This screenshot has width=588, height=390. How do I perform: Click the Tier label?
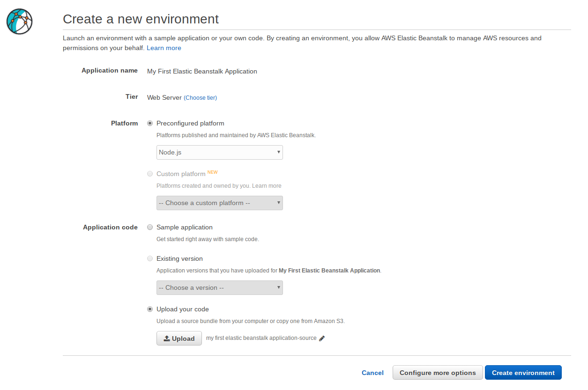point(132,96)
